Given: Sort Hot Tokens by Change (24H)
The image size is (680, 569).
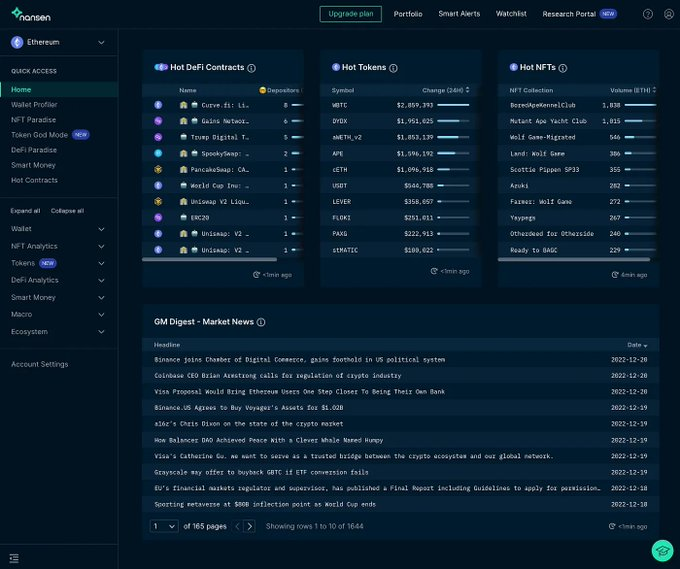Looking at the screenshot, I should point(445,90).
